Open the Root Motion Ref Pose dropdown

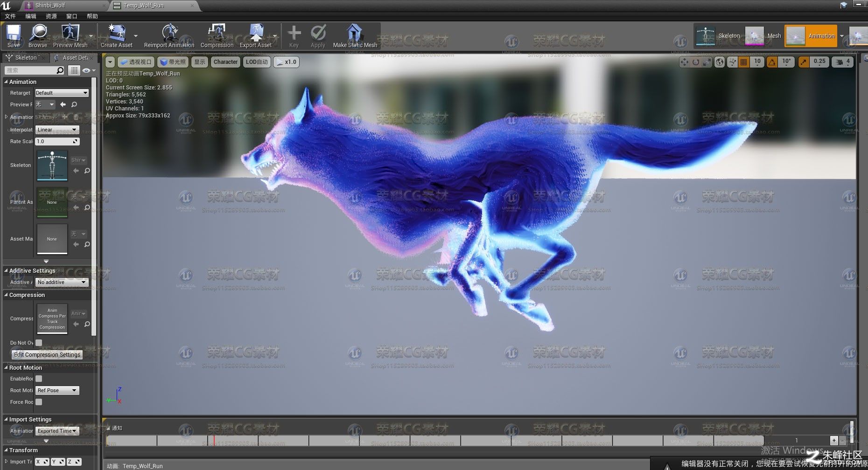[x=57, y=390]
